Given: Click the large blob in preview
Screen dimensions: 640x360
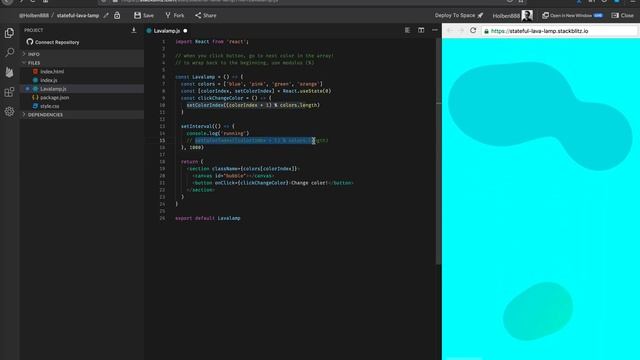Looking at the screenshot, I should point(539,114).
